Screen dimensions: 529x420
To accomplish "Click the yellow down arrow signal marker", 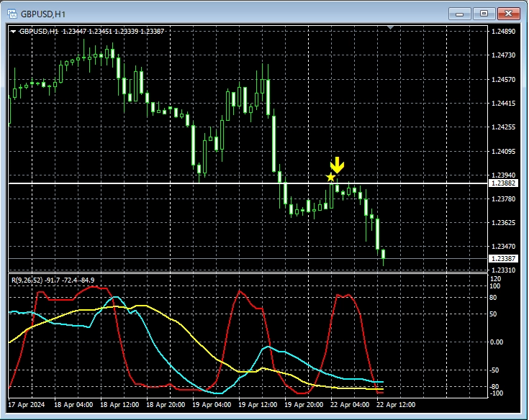I will click(x=337, y=164).
